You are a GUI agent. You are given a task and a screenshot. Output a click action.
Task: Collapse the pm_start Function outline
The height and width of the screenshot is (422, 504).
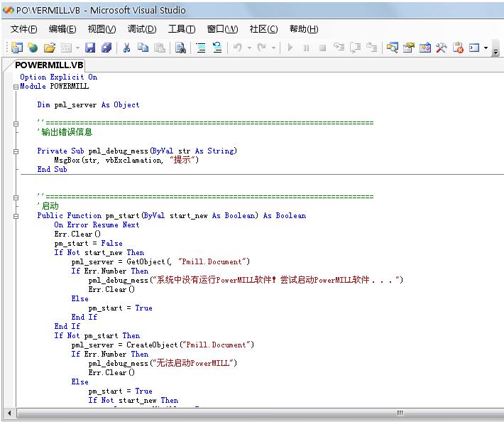click(16, 216)
